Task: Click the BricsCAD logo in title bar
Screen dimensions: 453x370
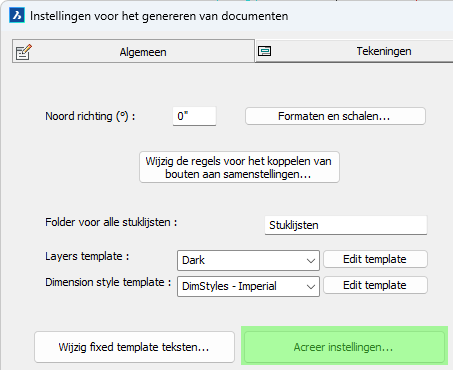Action: click(17, 16)
